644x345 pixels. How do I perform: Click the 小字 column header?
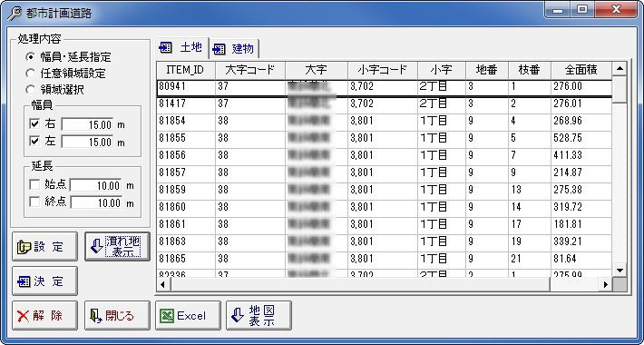(441, 70)
